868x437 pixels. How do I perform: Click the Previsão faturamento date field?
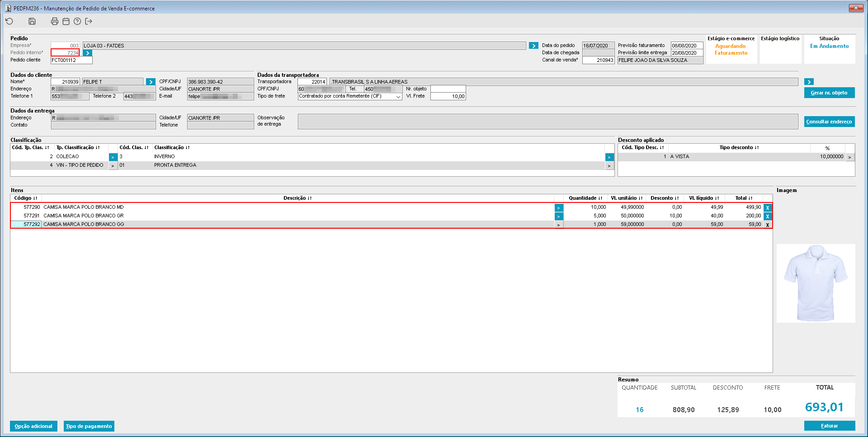(x=687, y=46)
